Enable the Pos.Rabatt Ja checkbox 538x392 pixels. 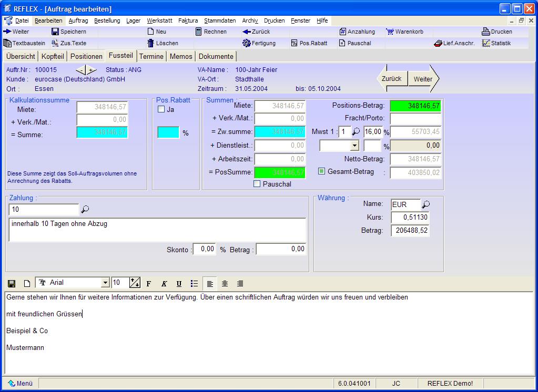[x=161, y=109]
